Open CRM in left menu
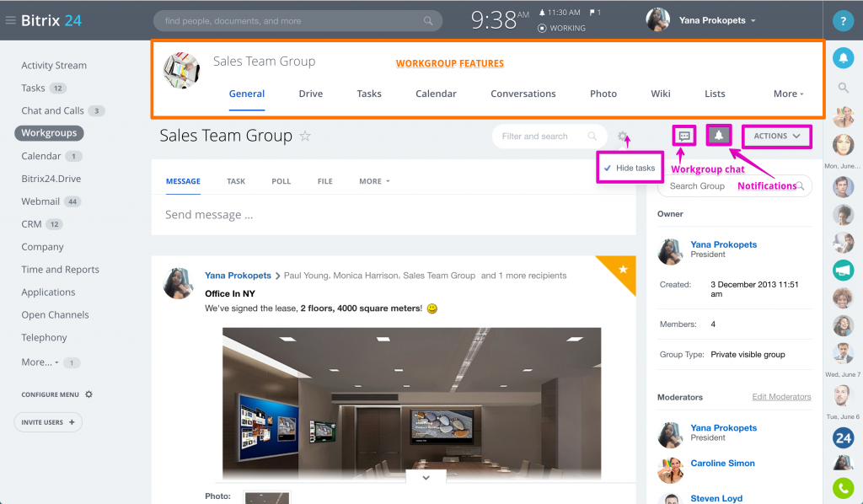This screenshot has height=504, width=863. point(31,224)
